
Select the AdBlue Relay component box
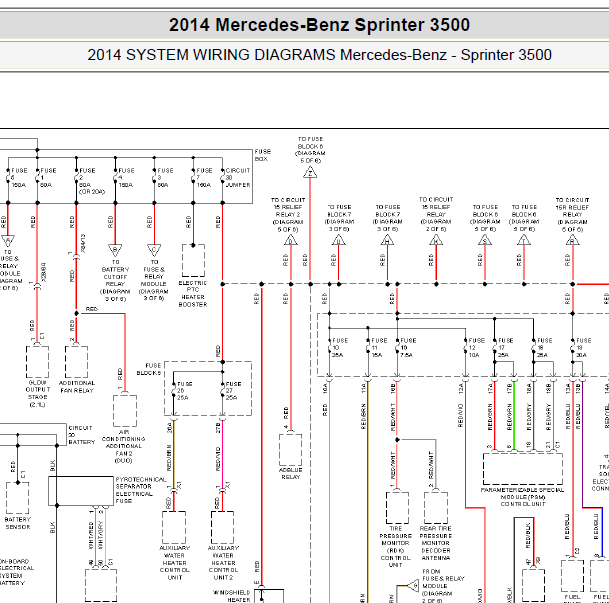291,450
